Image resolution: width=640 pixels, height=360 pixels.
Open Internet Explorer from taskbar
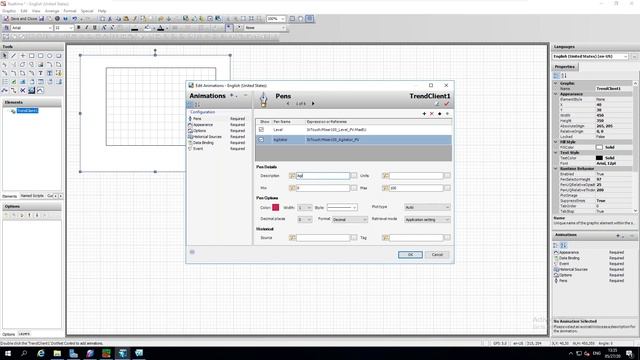tap(41, 353)
